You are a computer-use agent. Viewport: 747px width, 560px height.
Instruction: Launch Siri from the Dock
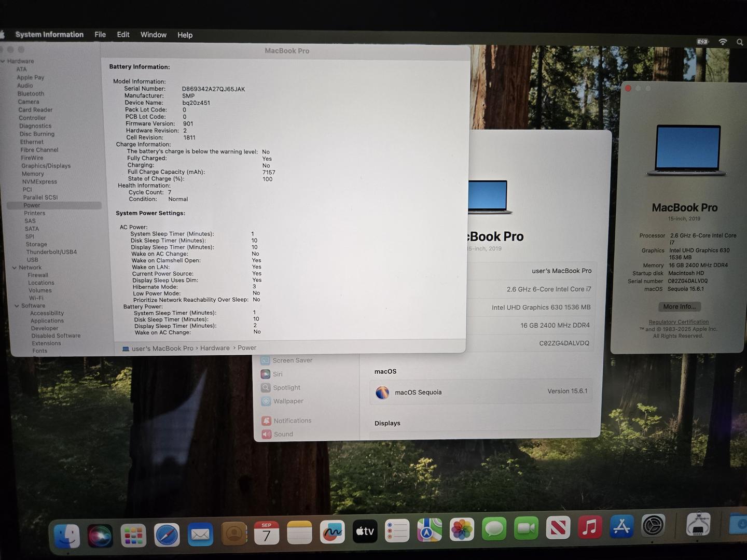pos(100,535)
